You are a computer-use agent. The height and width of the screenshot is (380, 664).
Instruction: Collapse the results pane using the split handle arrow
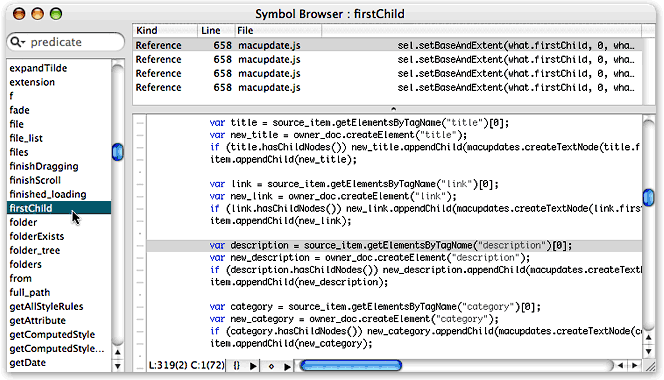click(x=393, y=109)
